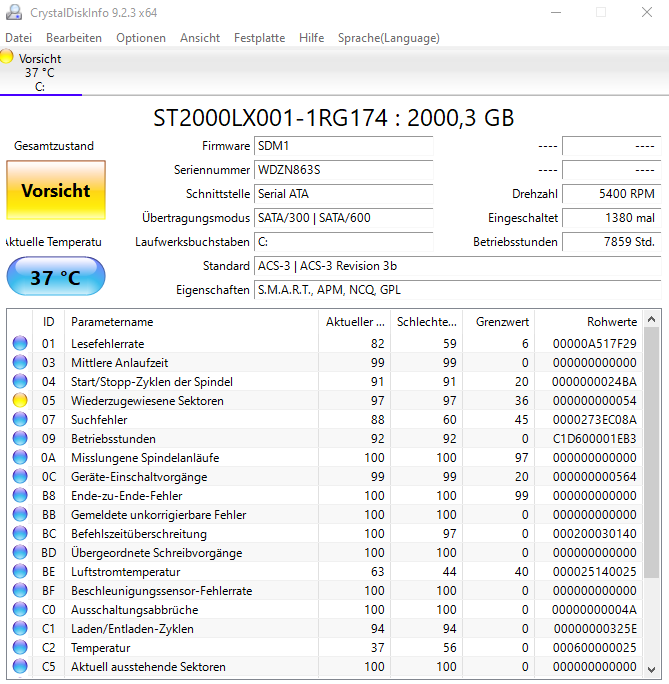Image resolution: width=669 pixels, height=684 pixels.
Task: Click the Eigenschaften field S.M.A.R.T., APM, NCQ, GPL
Action: 458,290
